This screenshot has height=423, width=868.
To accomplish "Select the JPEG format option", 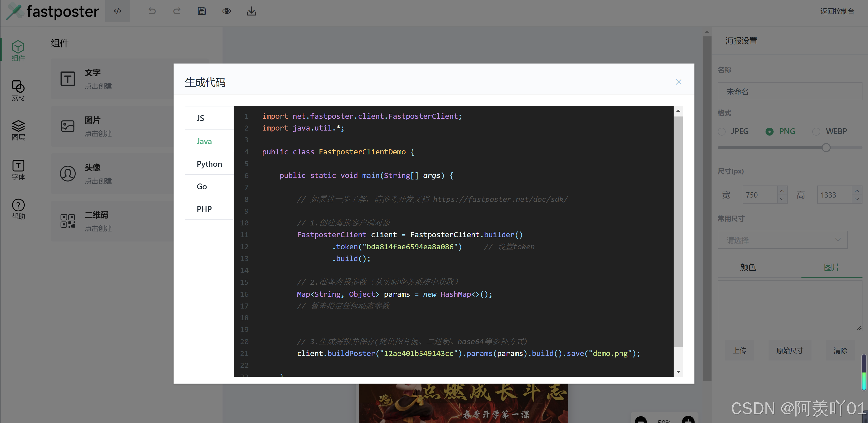I will coord(722,131).
